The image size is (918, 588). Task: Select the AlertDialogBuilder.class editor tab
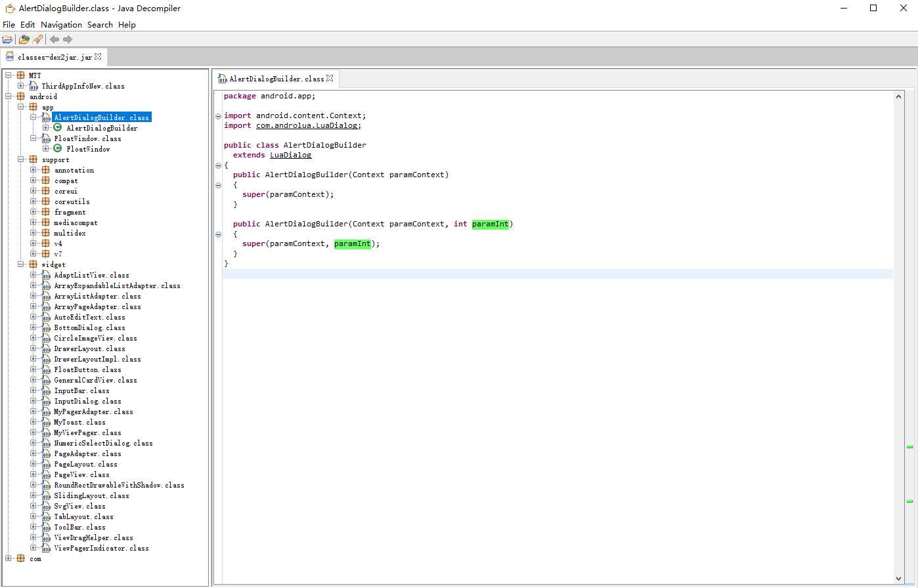click(276, 79)
